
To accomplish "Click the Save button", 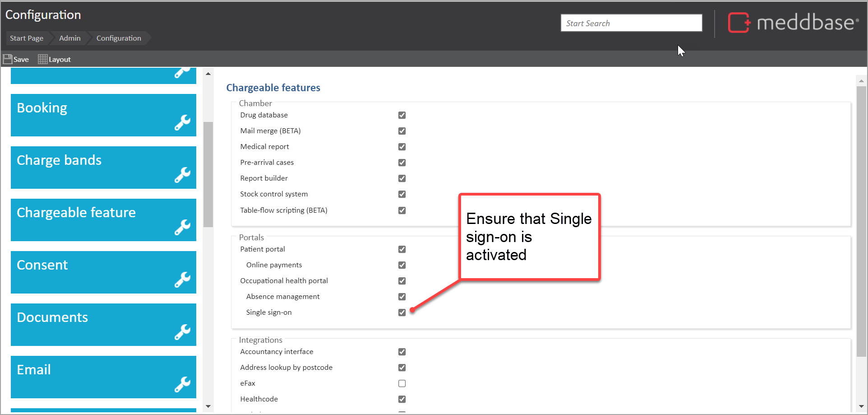I will click(x=17, y=59).
